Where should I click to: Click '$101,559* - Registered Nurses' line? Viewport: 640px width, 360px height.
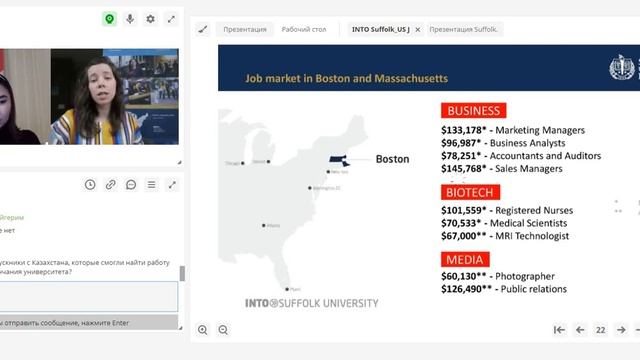point(507,211)
